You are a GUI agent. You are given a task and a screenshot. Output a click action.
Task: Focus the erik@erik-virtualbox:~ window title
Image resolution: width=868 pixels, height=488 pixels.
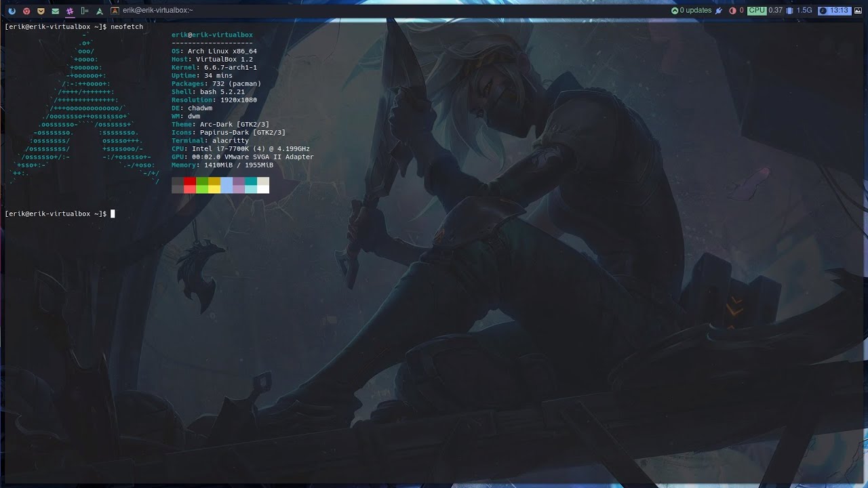coord(158,11)
